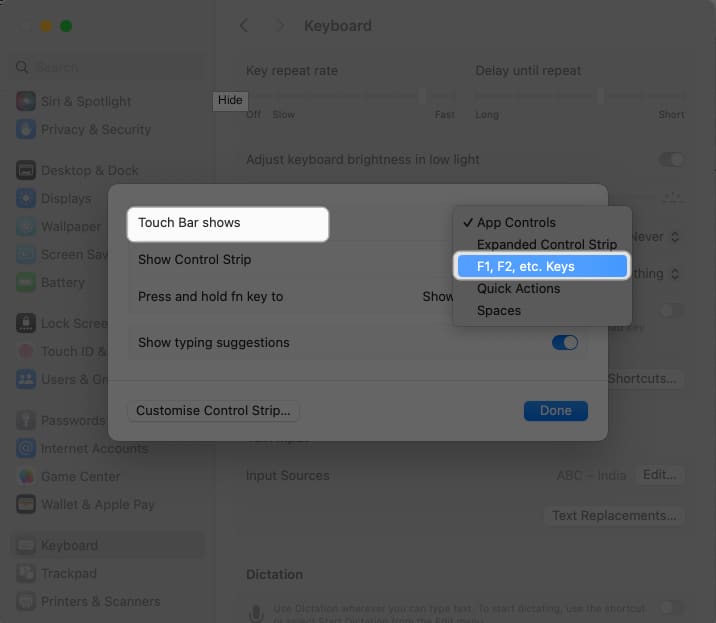Click ABC – India input source text

(591, 475)
